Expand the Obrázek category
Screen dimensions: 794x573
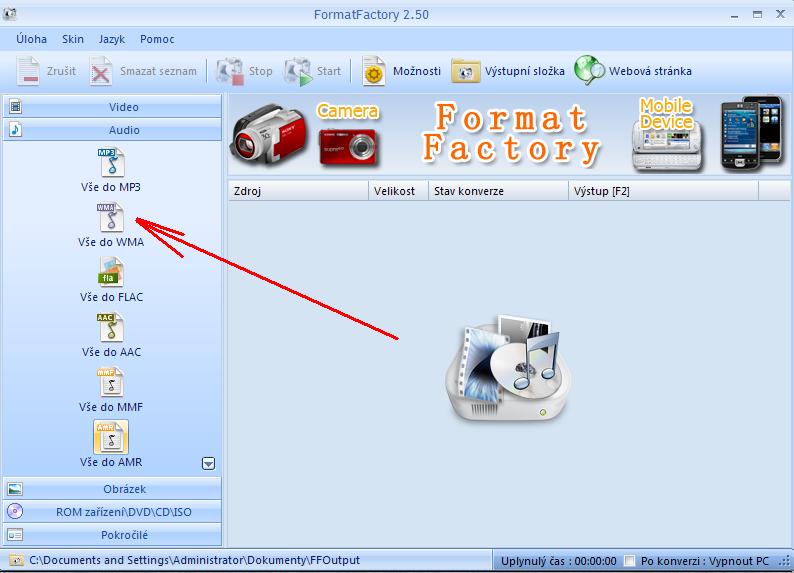[x=112, y=489]
